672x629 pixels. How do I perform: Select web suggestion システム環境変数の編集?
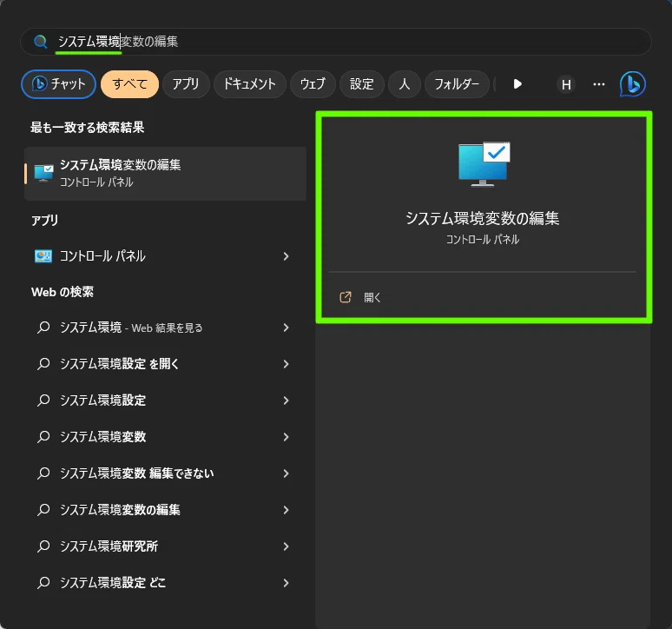pos(165,510)
